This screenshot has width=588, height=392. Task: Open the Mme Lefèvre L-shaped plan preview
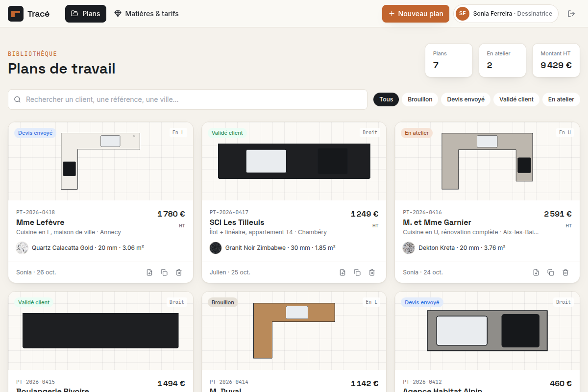coord(100,161)
